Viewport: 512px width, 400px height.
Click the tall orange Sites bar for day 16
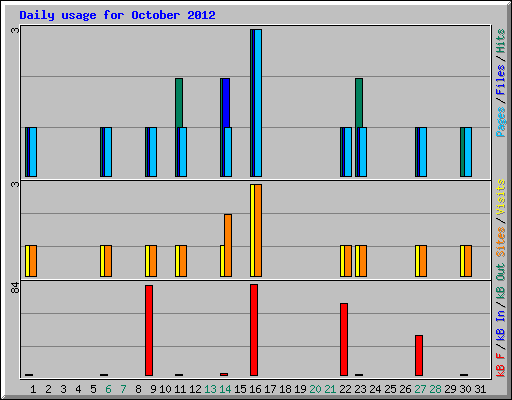[x=258, y=230]
